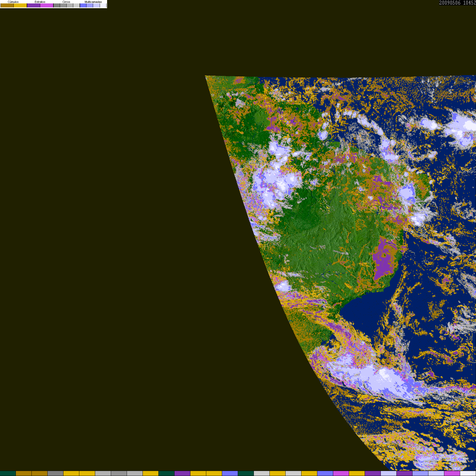Click the white block ending the bottom color strip
The image size is (476, 476).
(x=468, y=473)
